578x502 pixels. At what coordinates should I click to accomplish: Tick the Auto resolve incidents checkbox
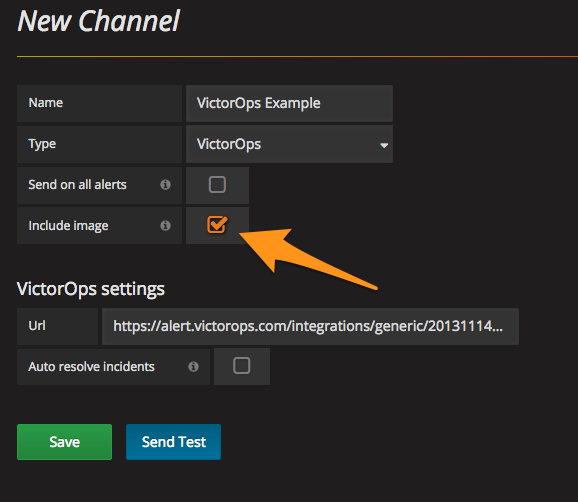241,366
